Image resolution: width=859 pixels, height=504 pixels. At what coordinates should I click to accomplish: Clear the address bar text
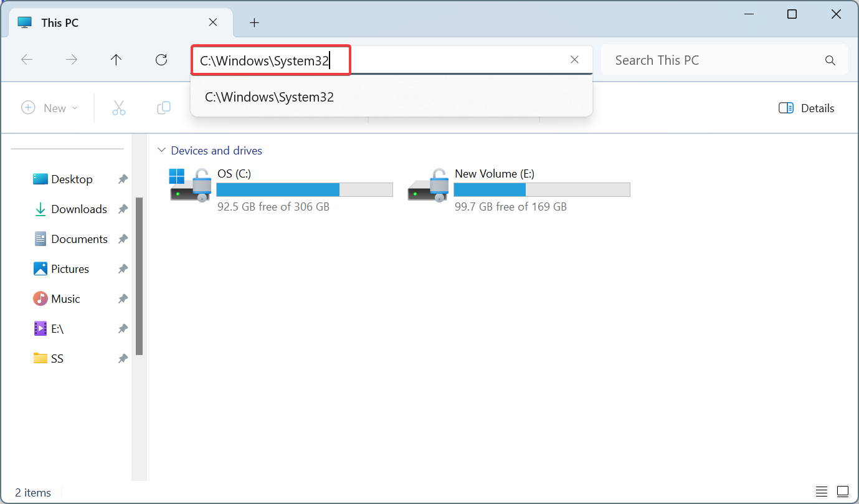coord(574,60)
